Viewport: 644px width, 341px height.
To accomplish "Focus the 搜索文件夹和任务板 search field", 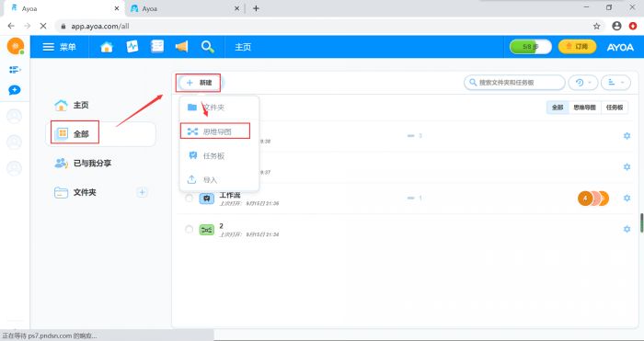I will (514, 83).
